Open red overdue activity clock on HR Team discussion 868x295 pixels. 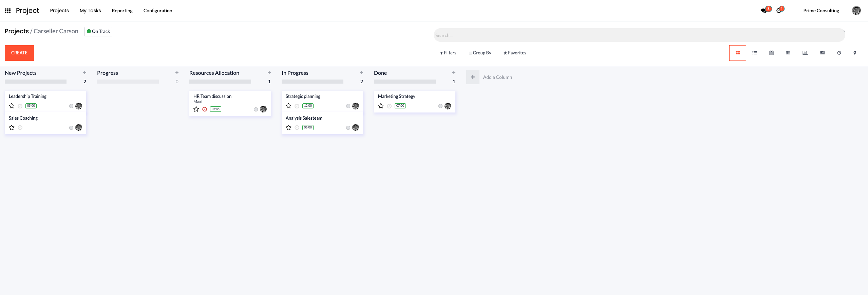click(x=205, y=109)
